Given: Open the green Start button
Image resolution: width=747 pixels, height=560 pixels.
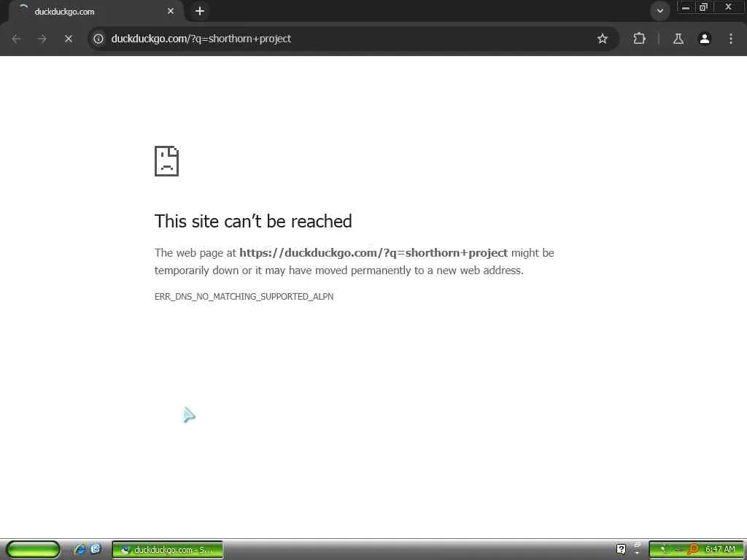Looking at the screenshot, I should tap(34, 550).
